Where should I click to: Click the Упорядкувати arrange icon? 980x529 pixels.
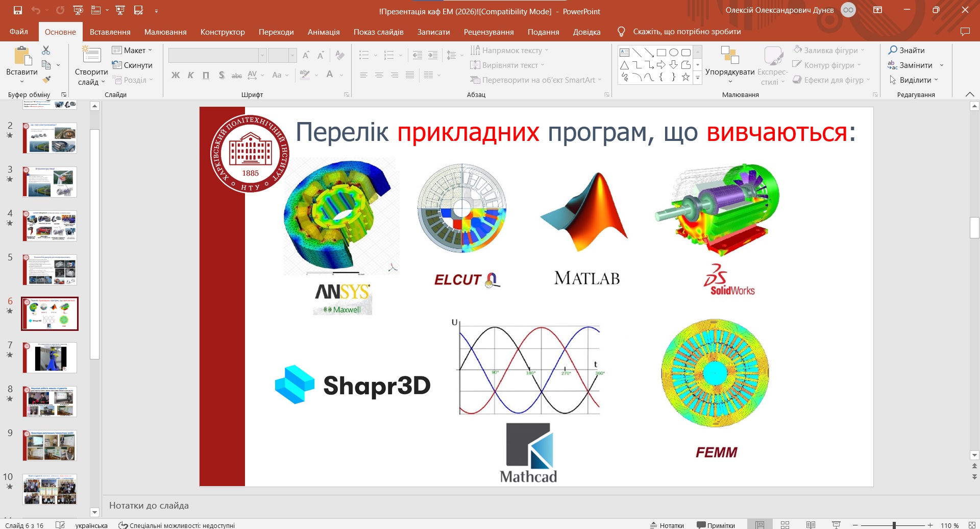pos(729,55)
